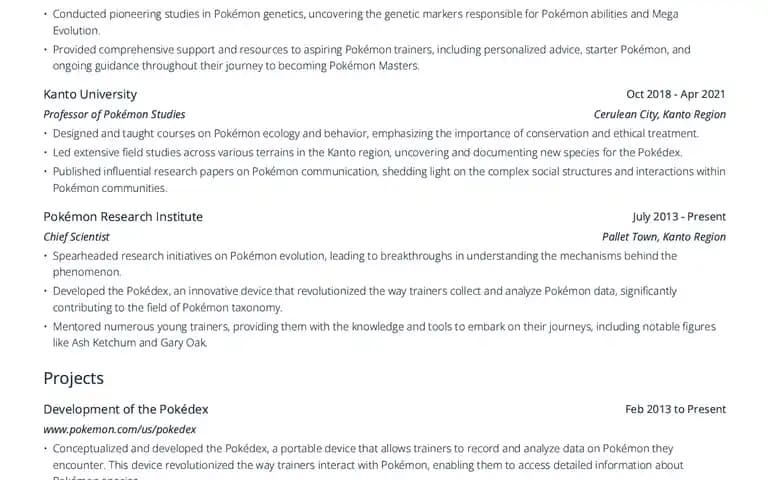Screen dimensions: 768x480
Task: Open the www.pokemon.com/us/pokedex link
Action: pyautogui.click(x=120, y=430)
